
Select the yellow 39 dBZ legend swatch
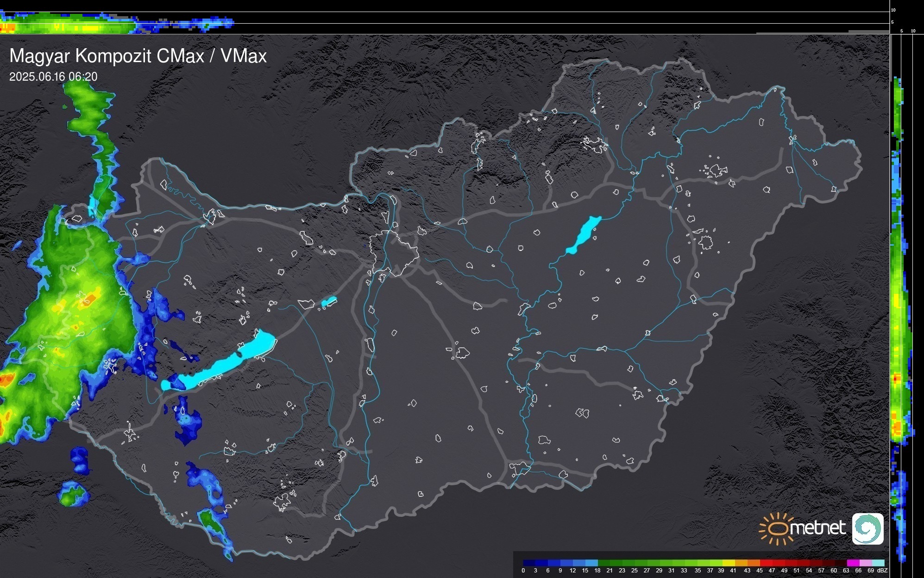tap(729, 563)
